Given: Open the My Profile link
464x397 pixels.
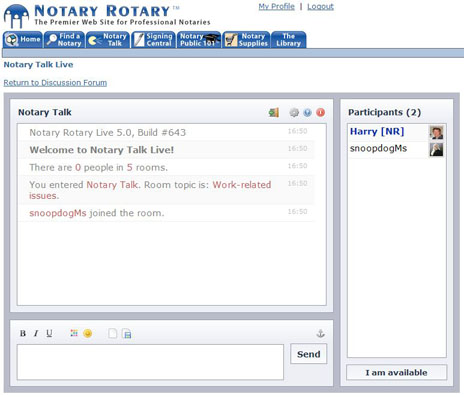Looking at the screenshot, I should tap(276, 6).
